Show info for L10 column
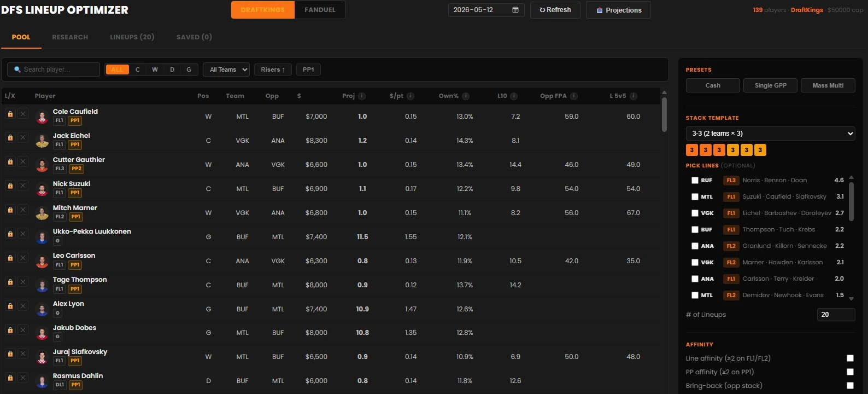 click(x=514, y=96)
